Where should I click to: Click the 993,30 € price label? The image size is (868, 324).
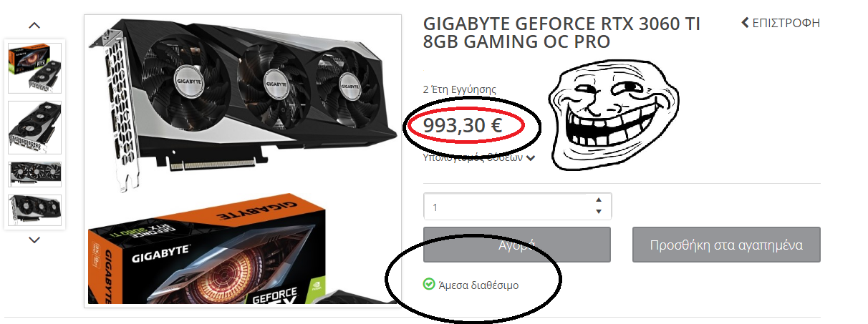[462, 125]
